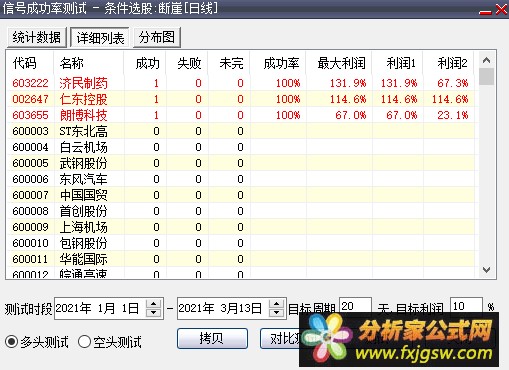Select the 中国国贸 row name
This screenshot has width=509, height=370.
[x=83, y=195]
